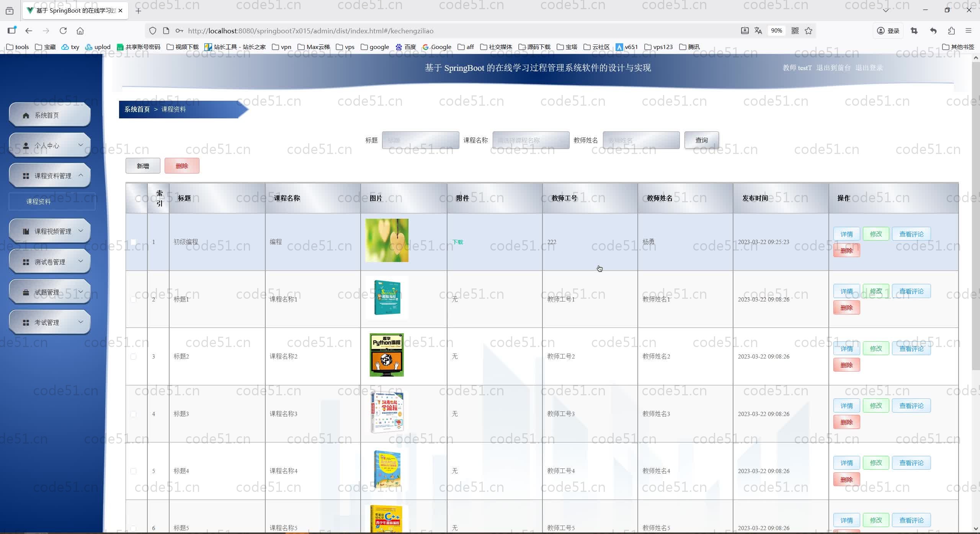Select checkbox for row 3 标题2

133,356
